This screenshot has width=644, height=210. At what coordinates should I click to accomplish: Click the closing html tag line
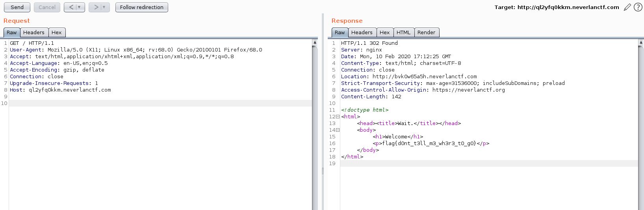click(x=352, y=157)
